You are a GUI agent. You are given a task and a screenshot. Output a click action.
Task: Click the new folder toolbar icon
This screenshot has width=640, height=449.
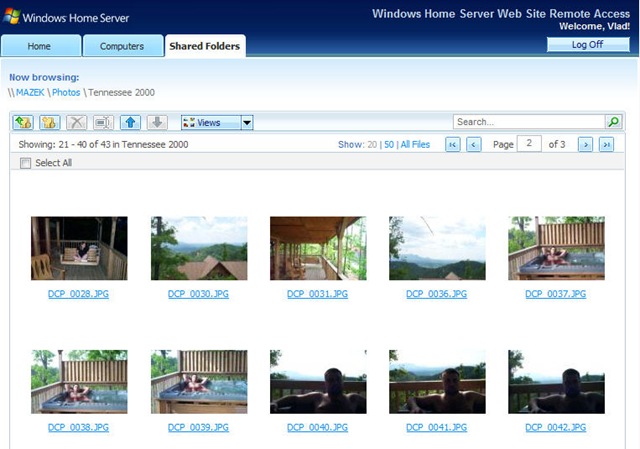23,122
